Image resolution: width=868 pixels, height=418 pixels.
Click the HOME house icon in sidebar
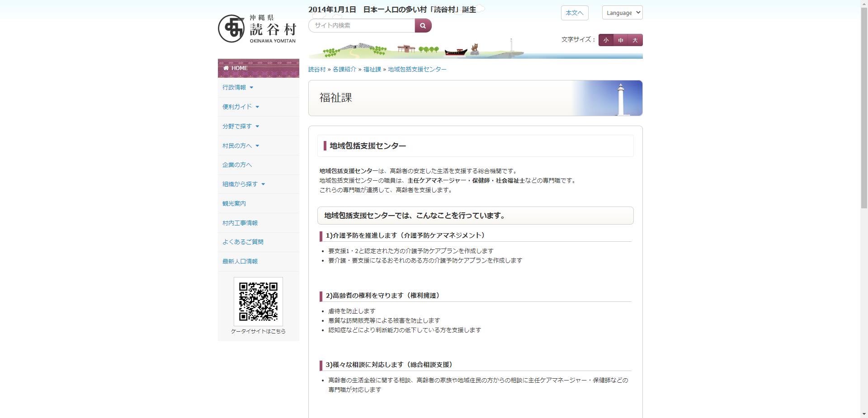226,68
